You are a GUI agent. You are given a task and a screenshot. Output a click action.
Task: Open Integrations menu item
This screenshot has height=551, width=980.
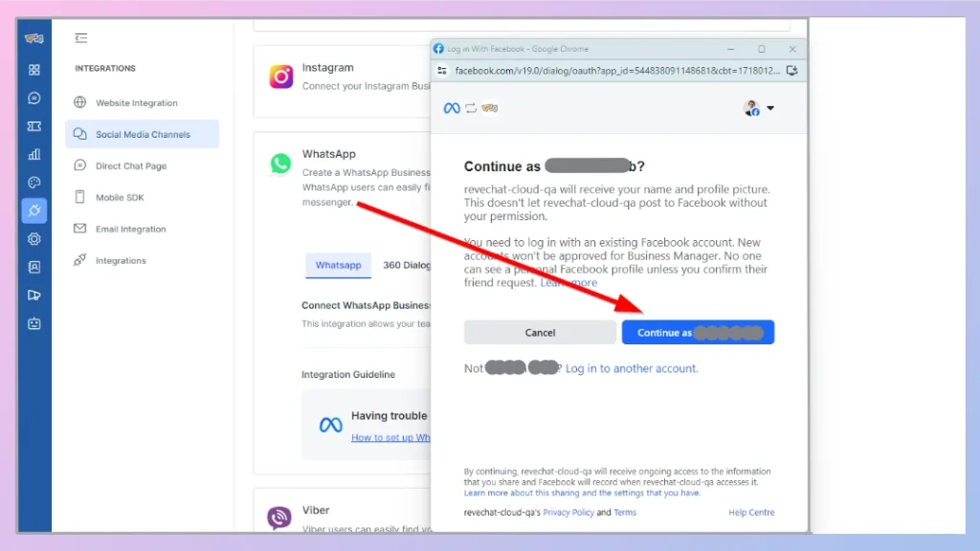pos(142,260)
